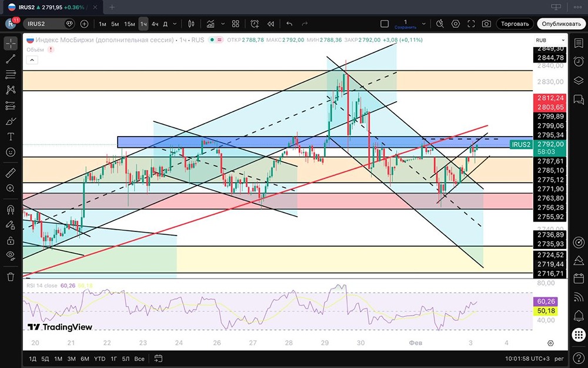This screenshot has width=588, height=368.
Task: Open the layout setup square icon
Action: 385,24
